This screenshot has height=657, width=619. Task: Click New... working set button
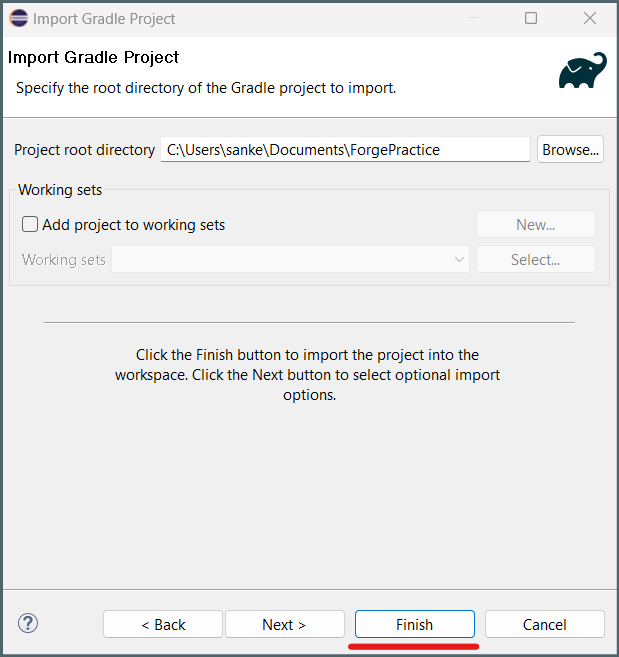coord(536,225)
